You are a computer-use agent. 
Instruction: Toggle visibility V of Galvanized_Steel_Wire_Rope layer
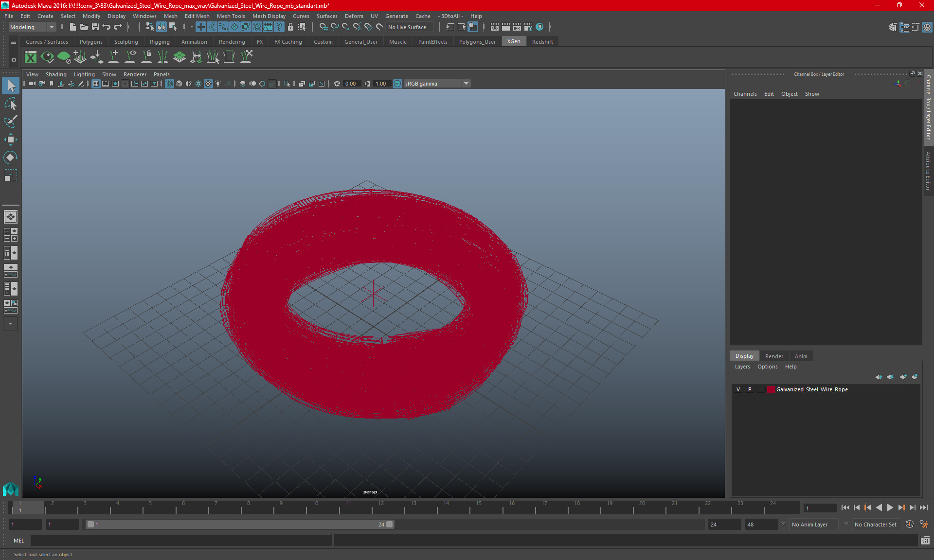pos(738,389)
